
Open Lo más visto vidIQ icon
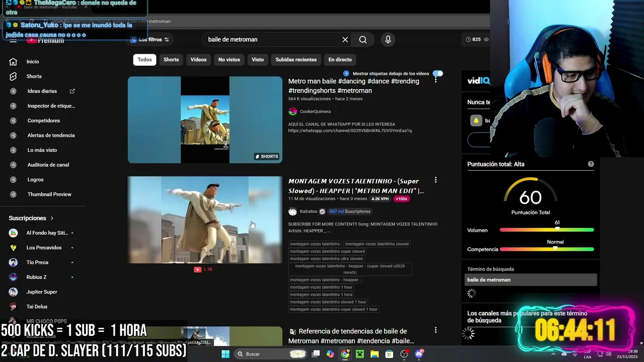pyautogui.click(x=14, y=150)
